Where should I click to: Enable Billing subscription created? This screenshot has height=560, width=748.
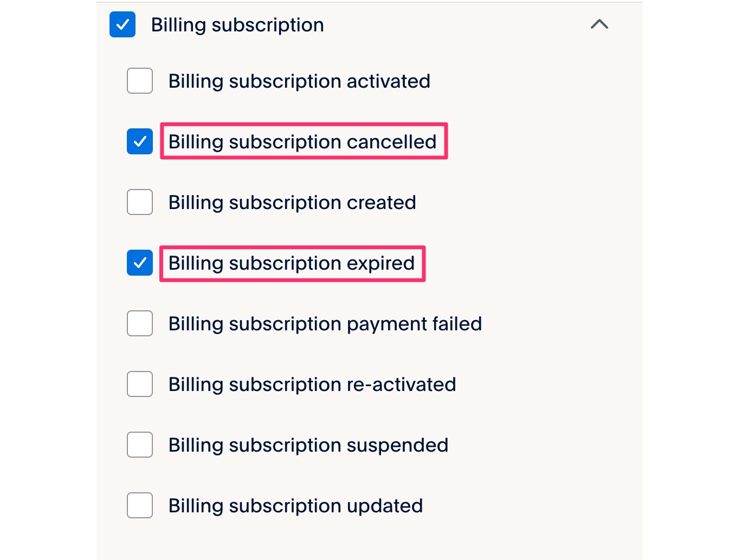coord(139,202)
